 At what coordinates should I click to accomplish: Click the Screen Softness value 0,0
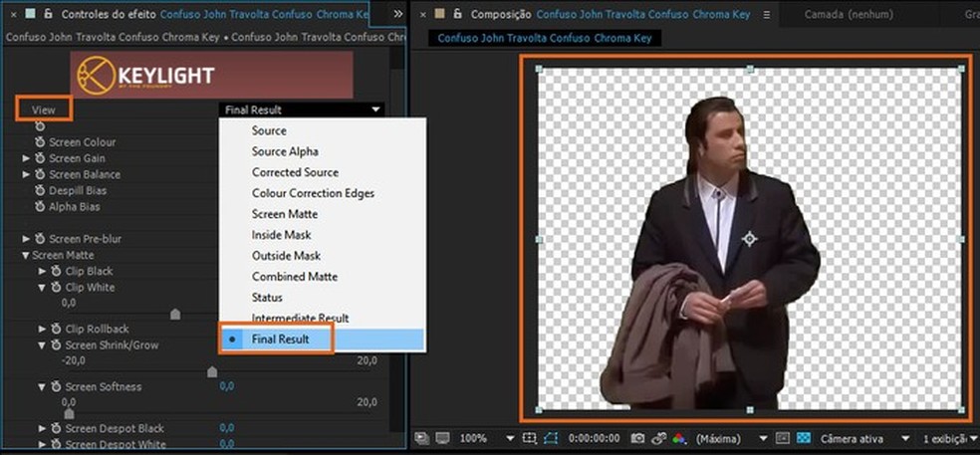click(x=226, y=386)
